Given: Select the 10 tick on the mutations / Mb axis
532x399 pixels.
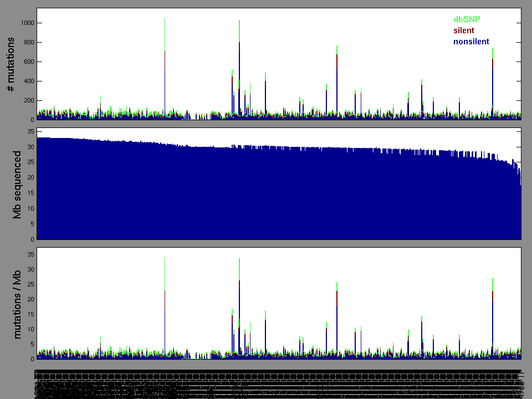Looking at the screenshot, I should [30, 329].
